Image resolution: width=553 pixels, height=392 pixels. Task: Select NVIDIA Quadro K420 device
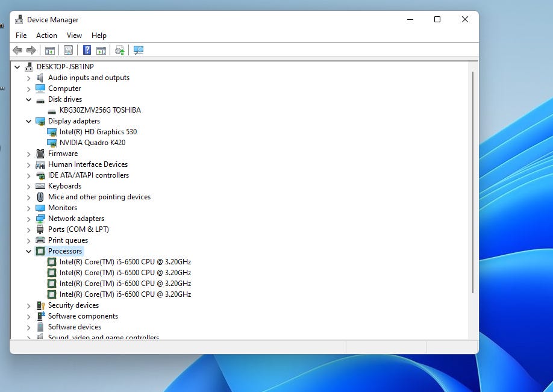(x=92, y=143)
